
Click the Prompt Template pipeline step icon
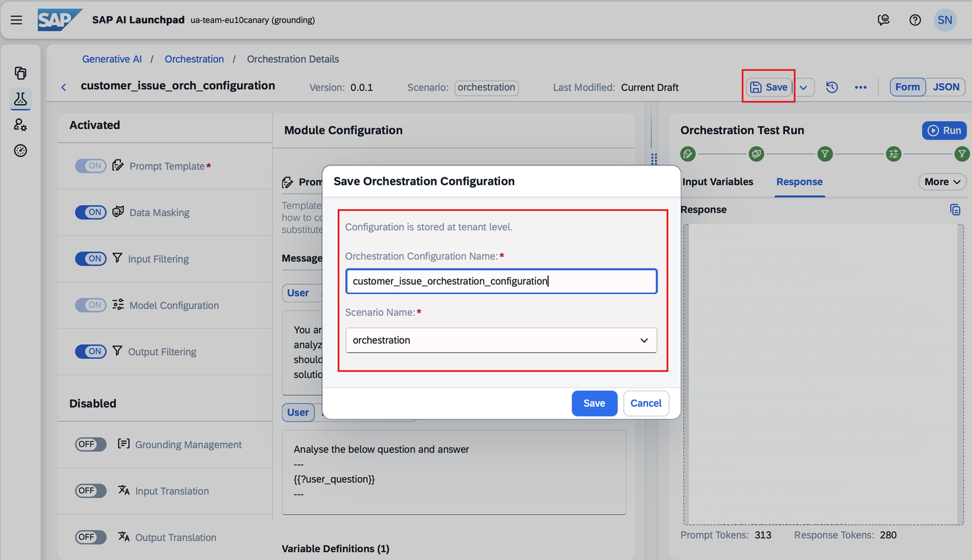point(688,155)
